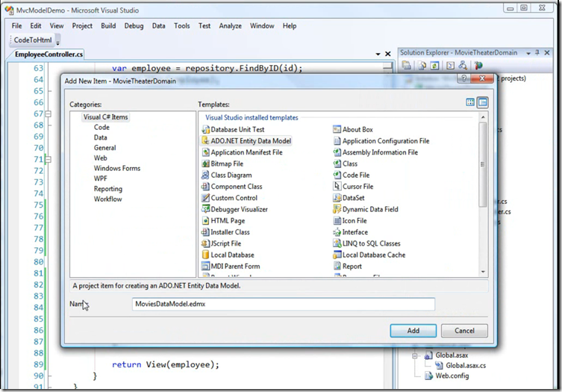Select the Dynamic Data Field template
Viewport: 562px width, 392px height.
tap(366, 210)
